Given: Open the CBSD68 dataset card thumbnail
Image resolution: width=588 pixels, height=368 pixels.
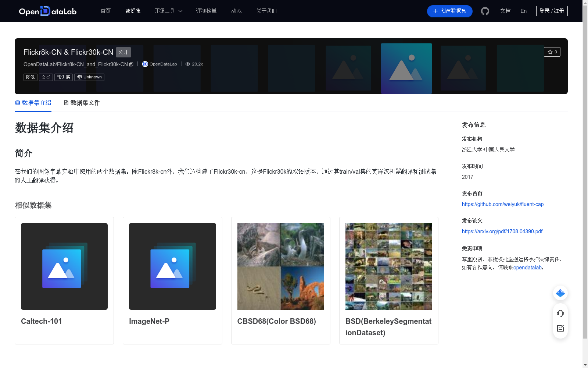Looking at the screenshot, I should pyautogui.click(x=280, y=266).
